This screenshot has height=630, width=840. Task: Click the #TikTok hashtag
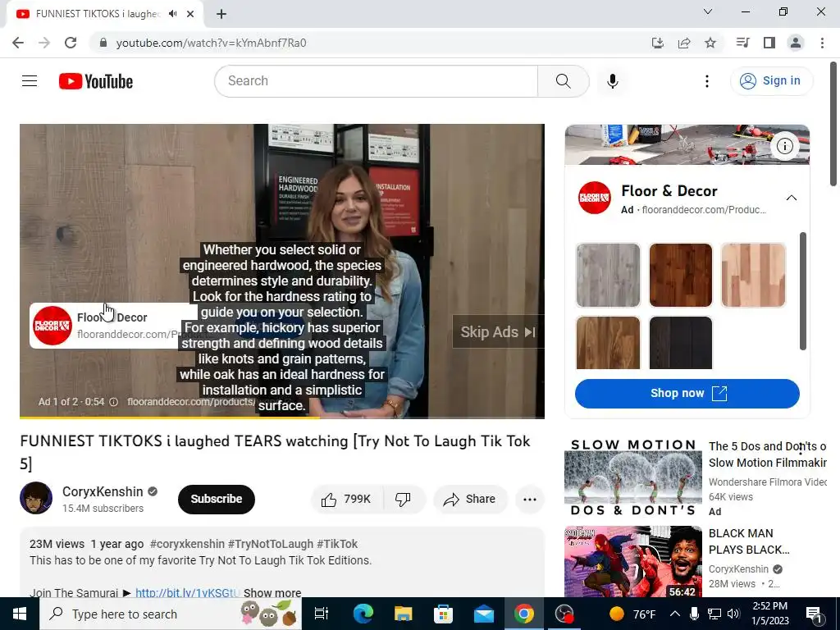pyautogui.click(x=337, y=544)
